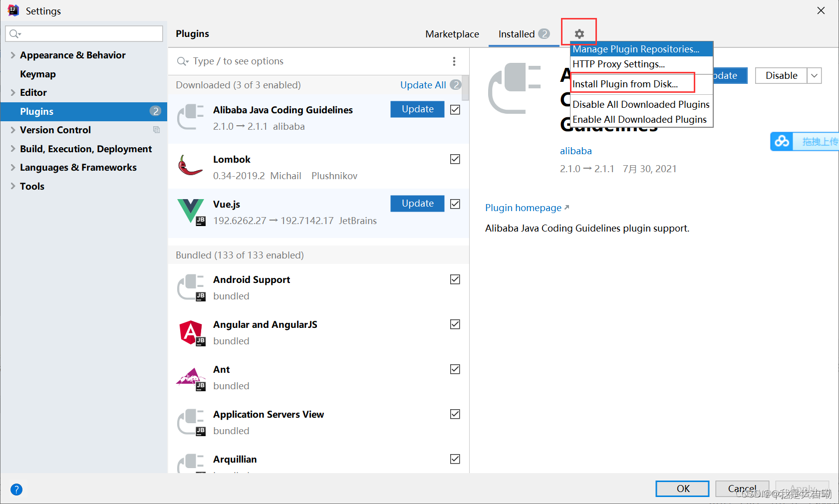Screen dimensions: 839x504
Task: Click the badge beside Update All
Action: coord(456,85)
